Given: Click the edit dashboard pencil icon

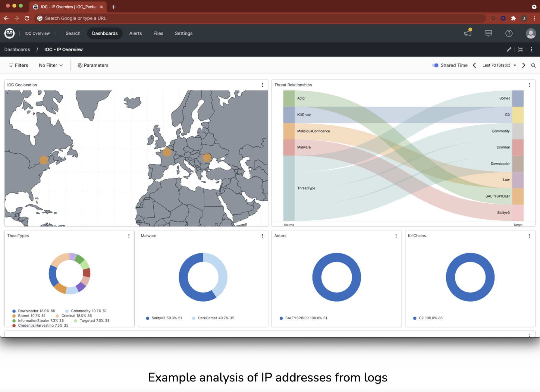Looking at the screenshot, I should tap(509, 49).
